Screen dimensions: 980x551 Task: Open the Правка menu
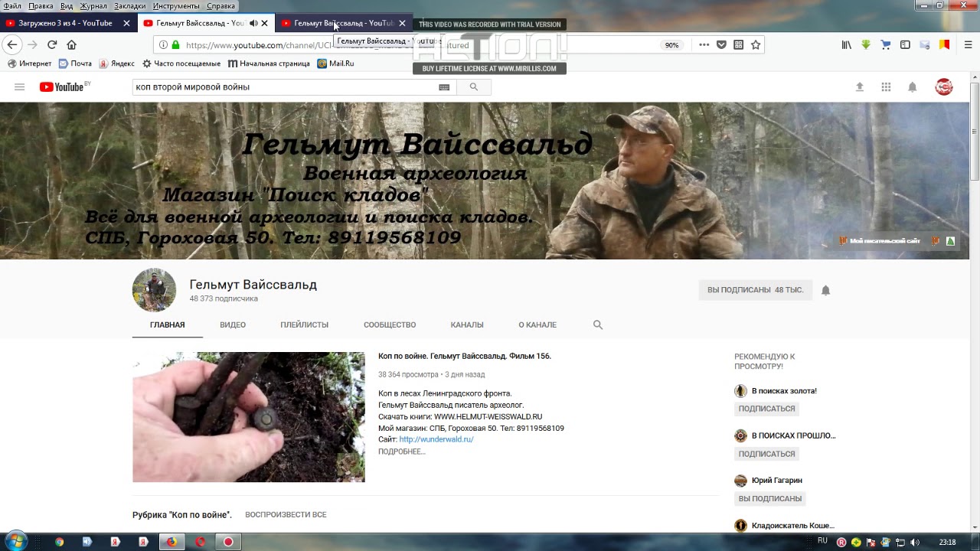click(x=41, y=6)
